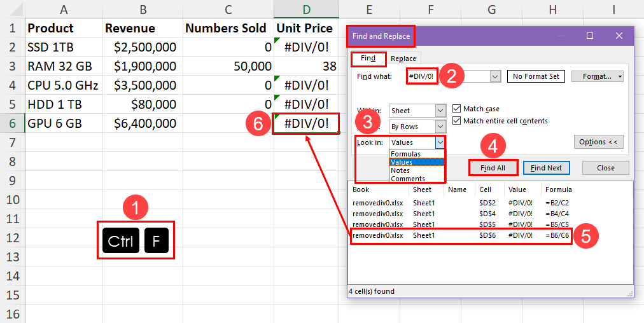Click the Numbers Sold header cell
644x323 pixels.
[228, 28]
